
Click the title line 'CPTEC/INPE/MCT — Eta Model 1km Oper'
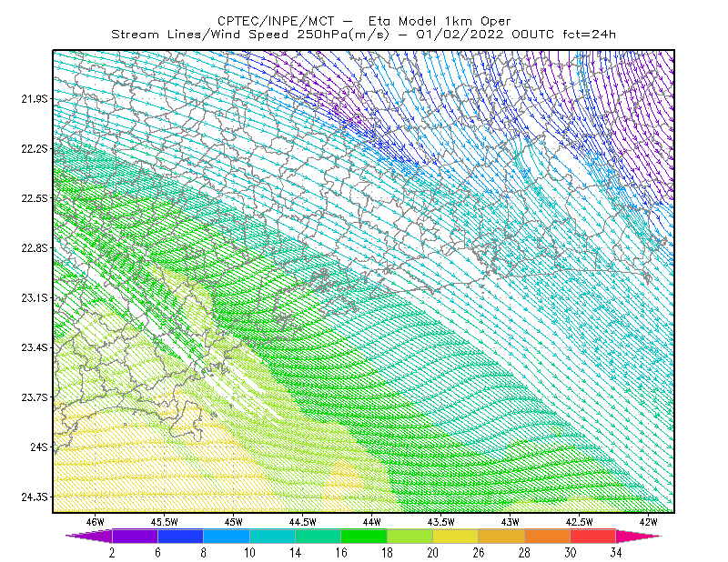[364, 21]
